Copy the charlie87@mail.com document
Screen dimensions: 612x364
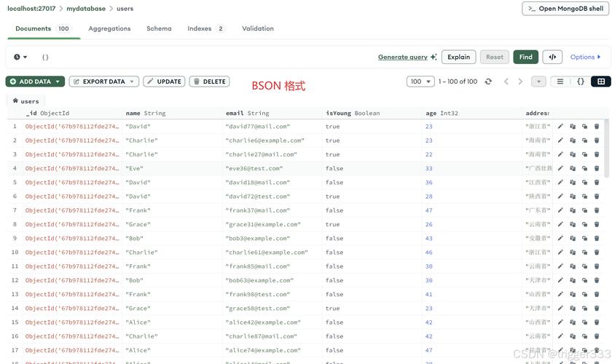[573, 336]
